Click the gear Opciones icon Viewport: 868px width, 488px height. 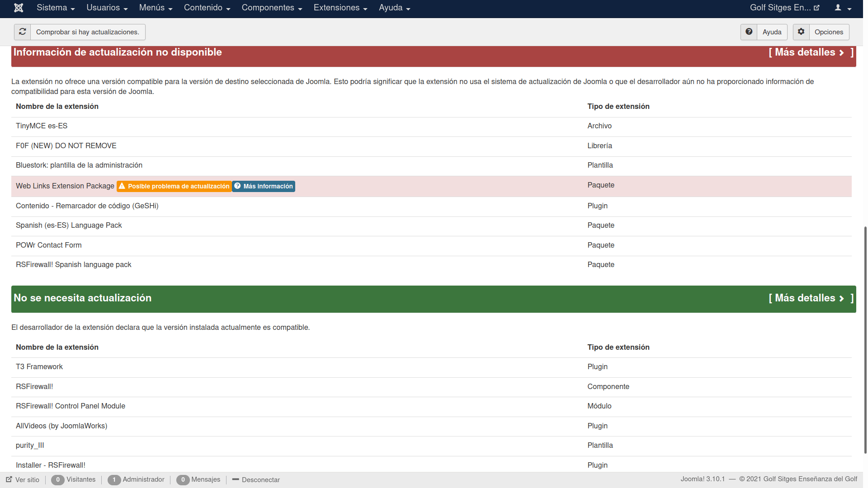click(x=801, y=32)
